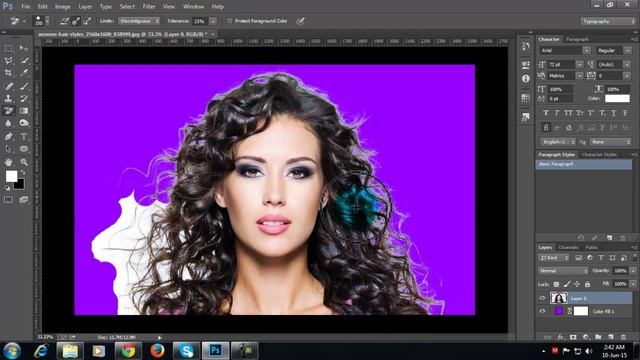Viewport: 640px width, 360px height.
Task: Select the Background Eraser tool in toolbox
Action: [x=8, y=111]
